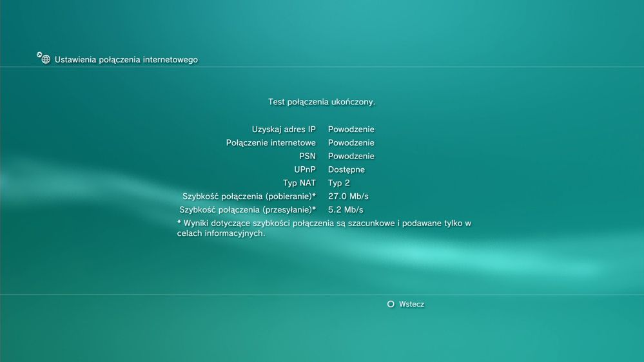Click the circle button icon beside Wstecz
This screenshot has width=644, height=362.
(x=391, y=304)
